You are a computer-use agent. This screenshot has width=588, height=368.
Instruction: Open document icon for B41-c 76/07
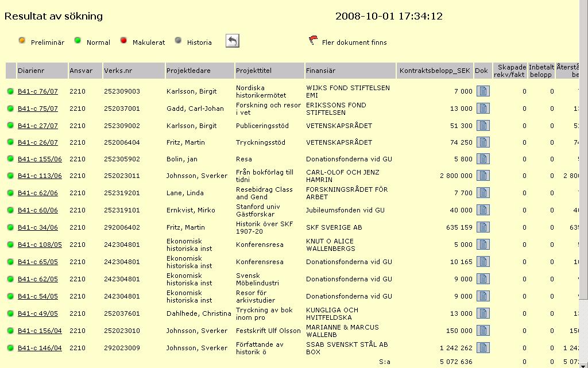click(x=483, y=91)
